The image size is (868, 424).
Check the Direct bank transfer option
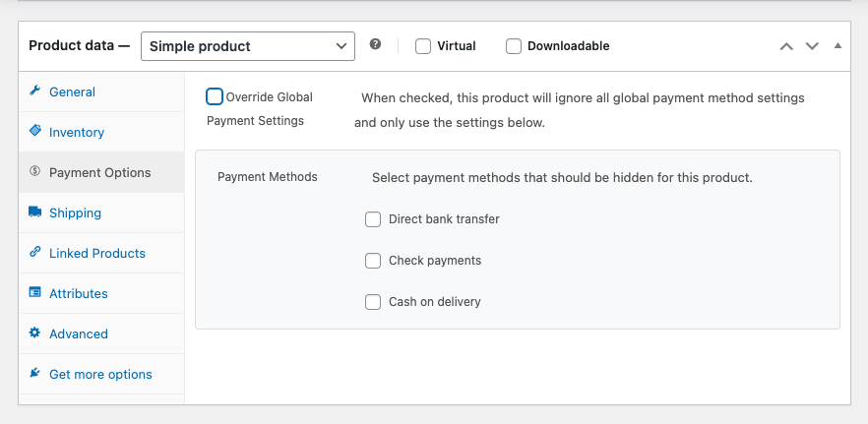373,219
